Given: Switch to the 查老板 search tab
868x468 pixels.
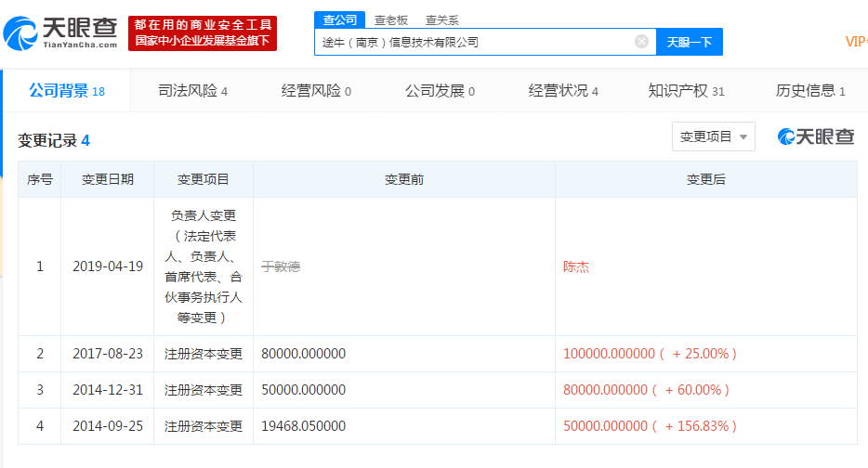Looking at the screenshot, I should click(x=391, y=20).
